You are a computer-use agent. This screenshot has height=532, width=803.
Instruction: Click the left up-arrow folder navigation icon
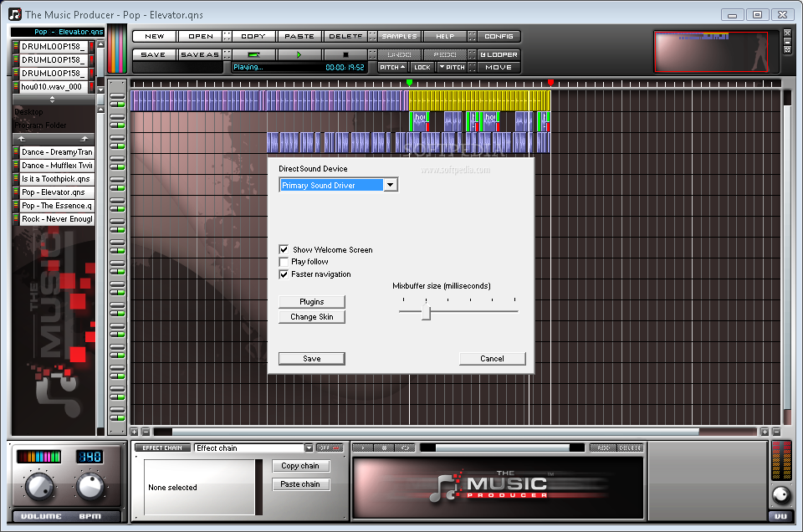pyautogui.click(x=22, y=139)
